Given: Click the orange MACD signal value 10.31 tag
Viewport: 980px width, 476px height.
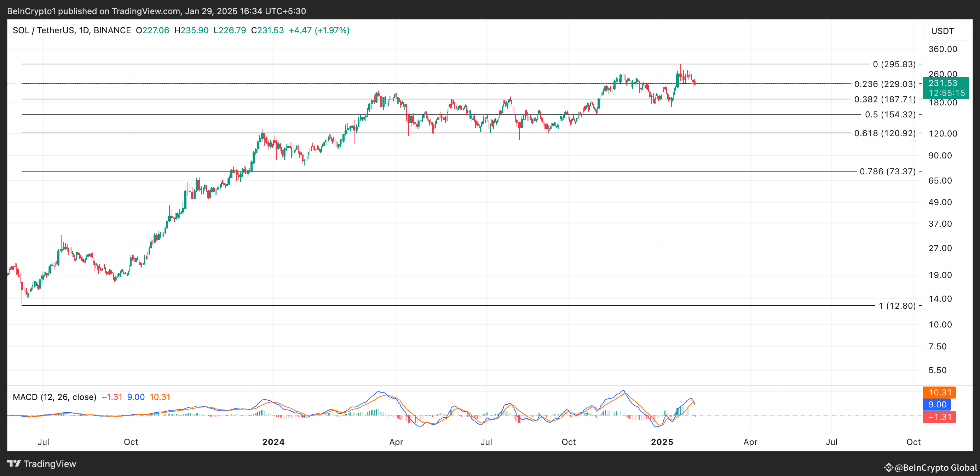Looking at the screenshot, I should click(940, 392).
